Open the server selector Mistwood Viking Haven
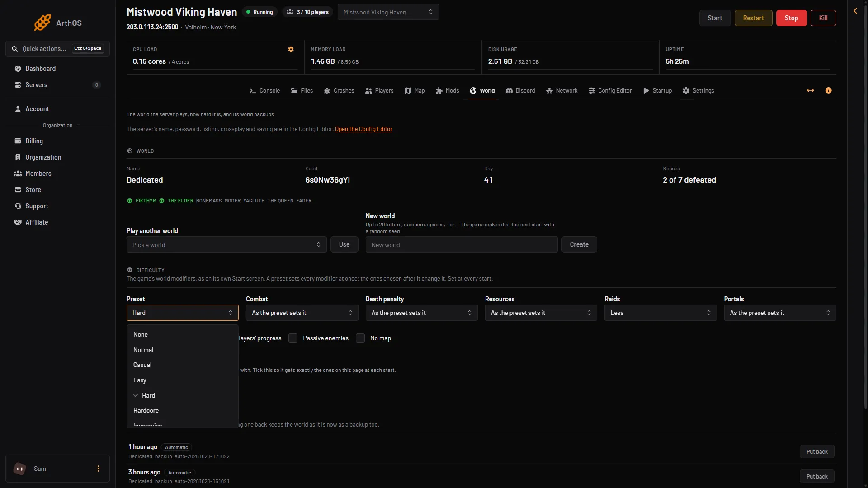 click(388, 12)
